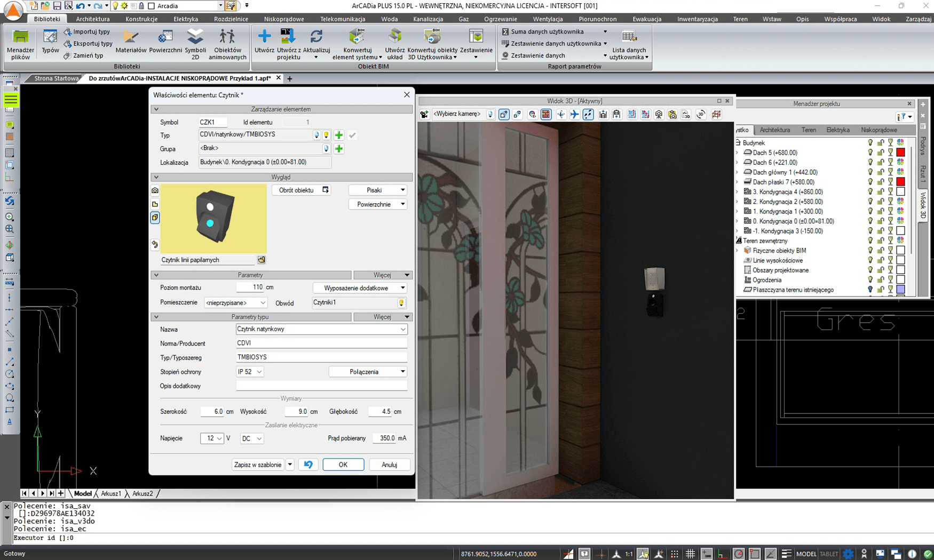Click Anuluj button

coord(389,465)
